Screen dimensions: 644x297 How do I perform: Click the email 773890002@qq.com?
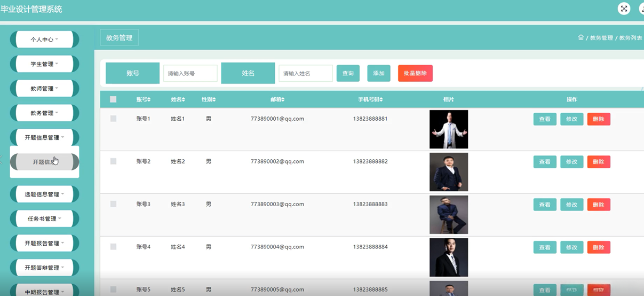277,161
